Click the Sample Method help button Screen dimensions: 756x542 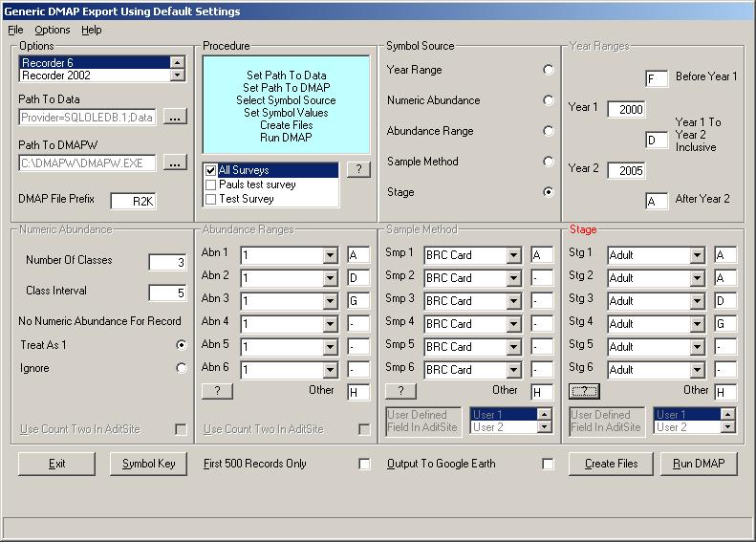(400, 391)
